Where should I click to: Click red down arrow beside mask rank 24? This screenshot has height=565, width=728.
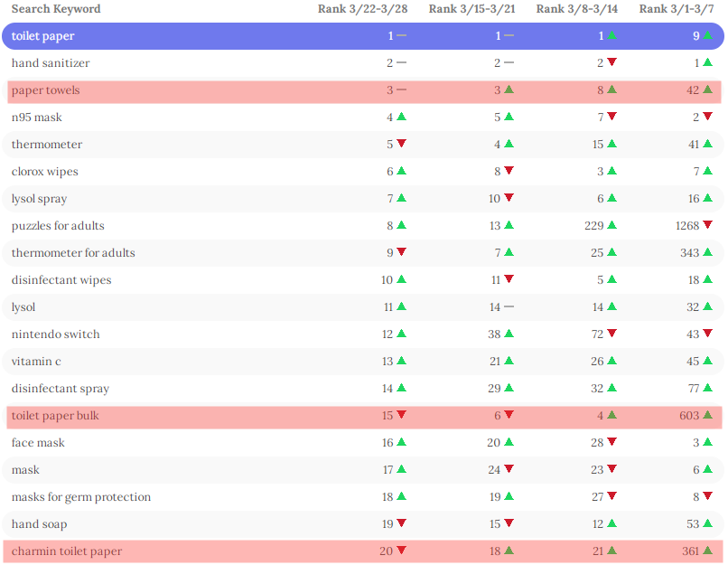pyautogui.click(x=509, y=469)
